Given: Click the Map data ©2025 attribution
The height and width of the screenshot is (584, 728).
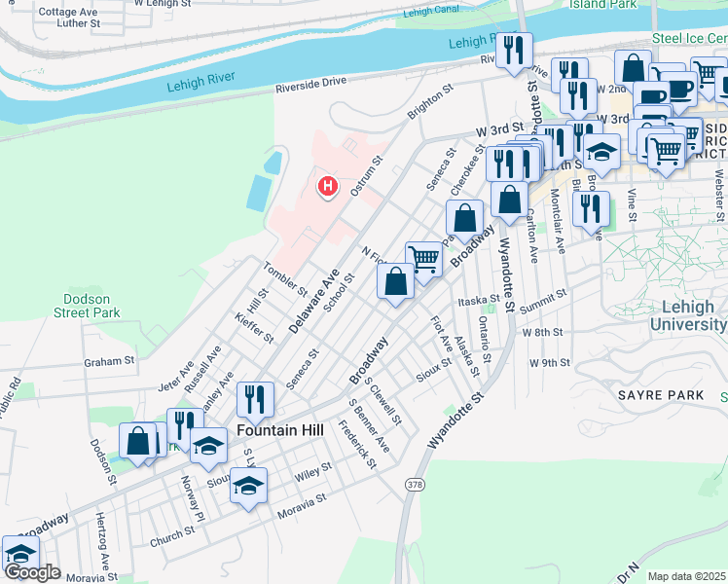Looking at the screenshot, I should pyautogui.click(x=686, y=576).
